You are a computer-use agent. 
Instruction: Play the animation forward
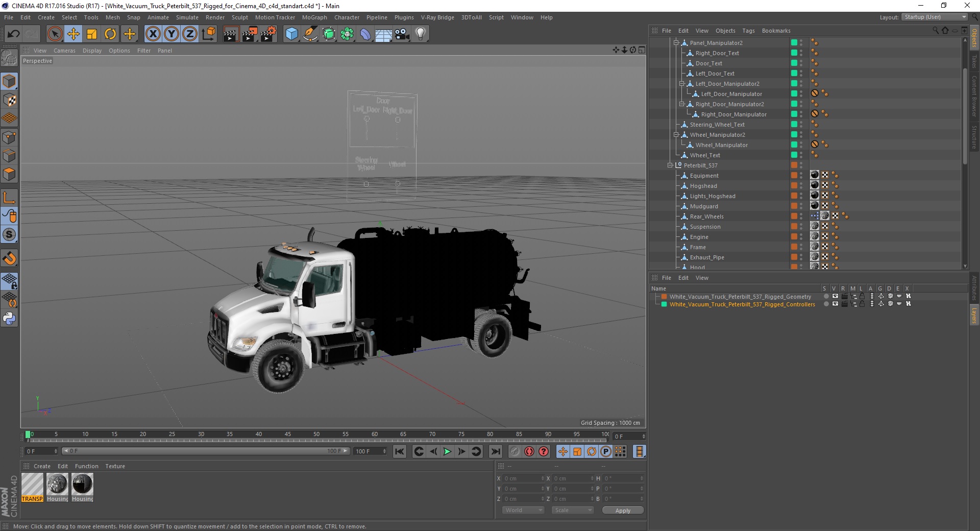pos(447,451)
